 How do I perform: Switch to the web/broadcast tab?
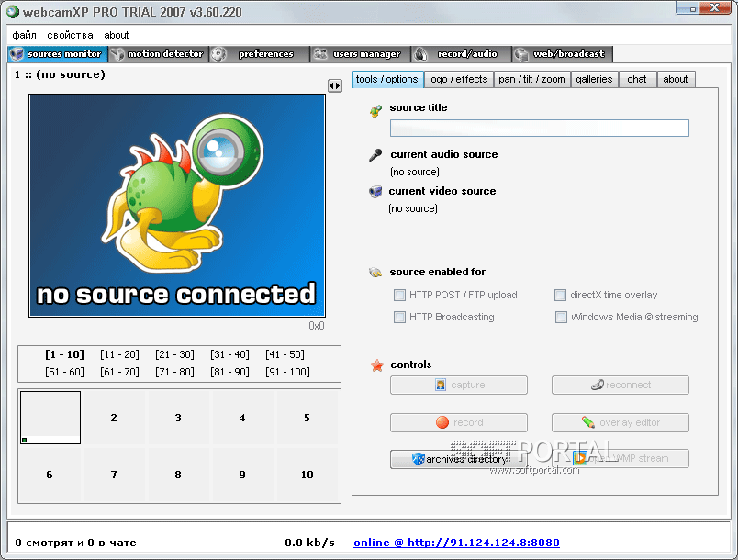pyautogui.click(x=562, y=54)
